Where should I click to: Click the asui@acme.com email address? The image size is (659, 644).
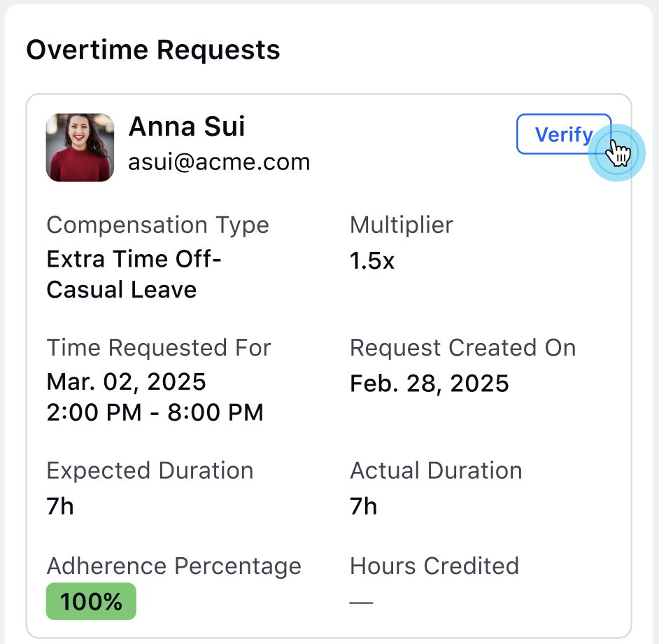click(219, 162)
